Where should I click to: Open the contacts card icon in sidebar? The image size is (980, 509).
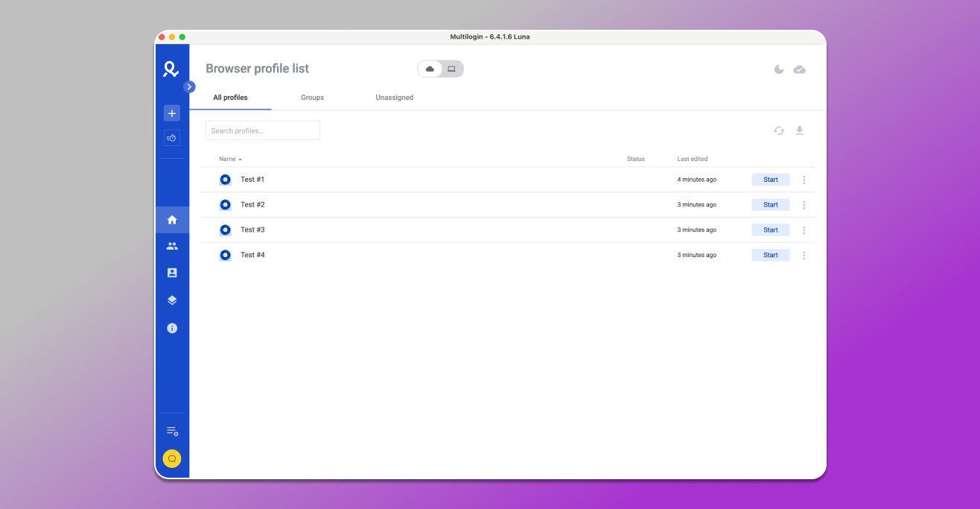[172, 272]
